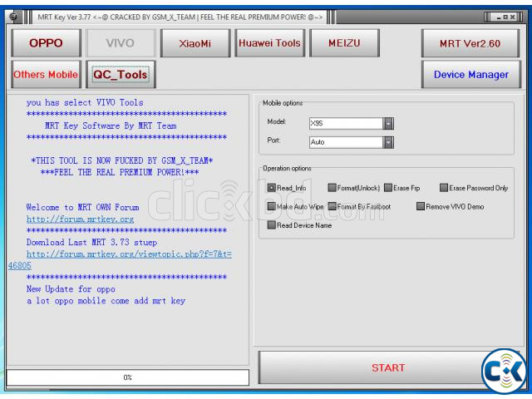The image size is (532, 399).
Task: Open Device Manager
Action: [471, 75]
